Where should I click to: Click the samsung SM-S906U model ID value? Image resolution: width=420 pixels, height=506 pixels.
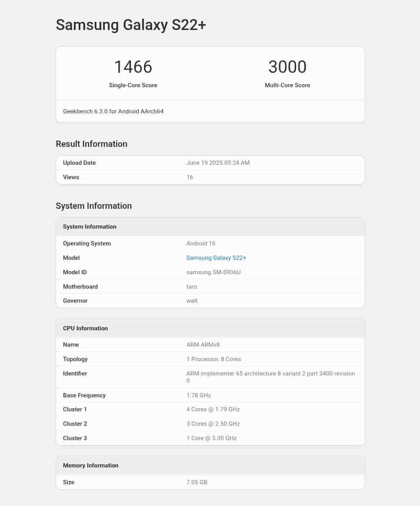tap(213, 272)
